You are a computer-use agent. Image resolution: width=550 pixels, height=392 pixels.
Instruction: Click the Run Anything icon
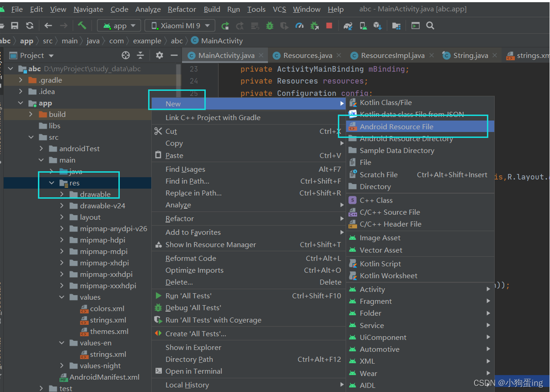(x=415, y=26)
